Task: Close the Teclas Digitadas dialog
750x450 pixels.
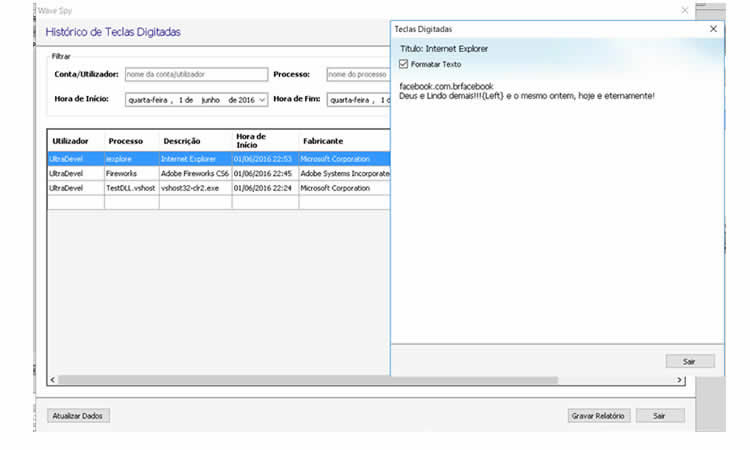Action: [x=713, y=29]
